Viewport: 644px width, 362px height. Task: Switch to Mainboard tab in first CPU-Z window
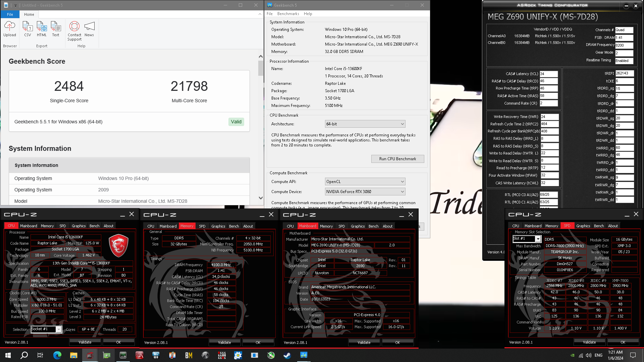(x=29, y=226)
